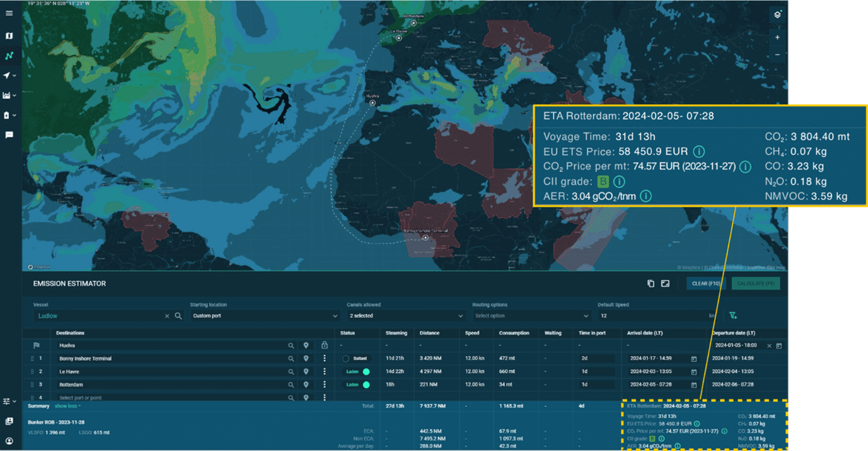Click the lock icon on the Huelva row
Screen dimensions: 868x451
pyautogui.click(x=324, y=345)
